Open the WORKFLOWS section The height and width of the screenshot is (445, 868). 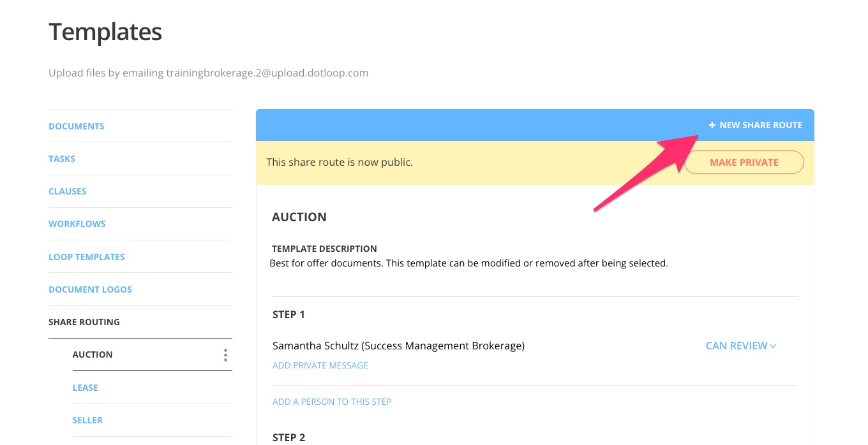click(77, 223)
